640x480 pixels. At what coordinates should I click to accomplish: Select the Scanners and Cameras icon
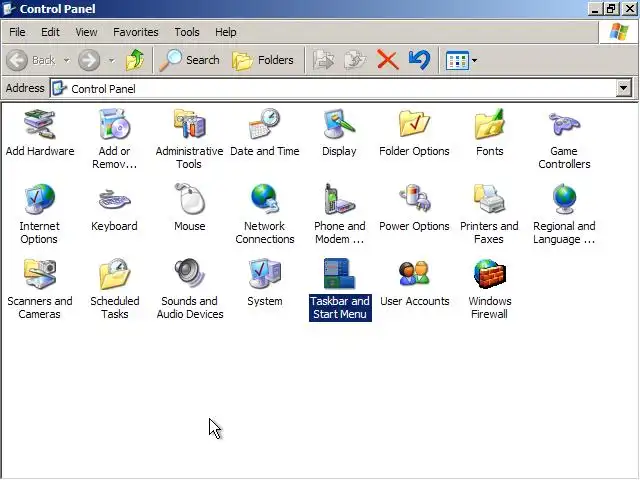40,274
